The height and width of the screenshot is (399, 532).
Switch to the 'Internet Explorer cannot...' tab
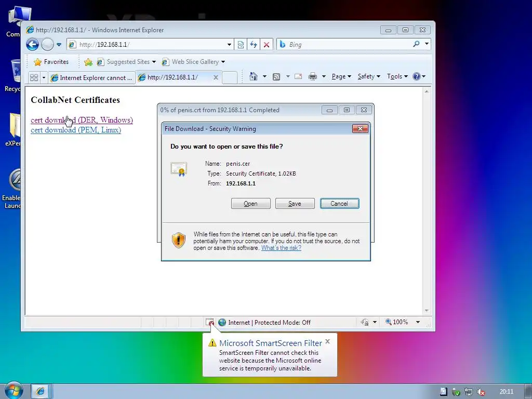[x=91, y=78]
